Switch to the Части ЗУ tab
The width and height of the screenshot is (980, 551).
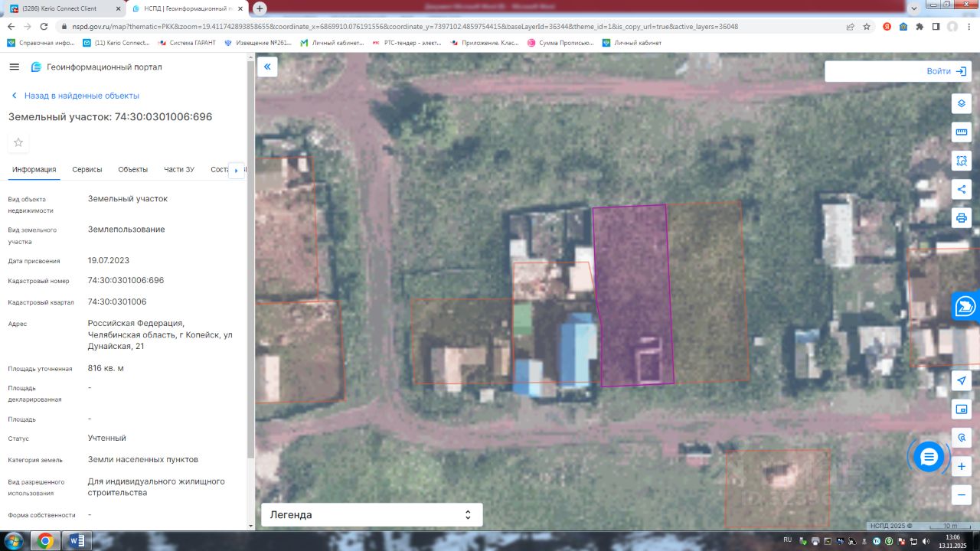coord(179,170)
